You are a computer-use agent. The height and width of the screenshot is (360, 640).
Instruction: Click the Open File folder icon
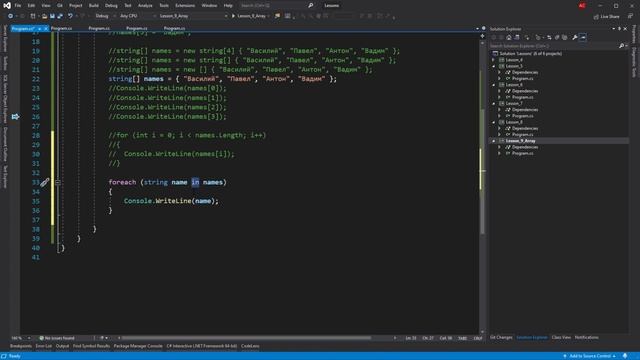[44, 16]
